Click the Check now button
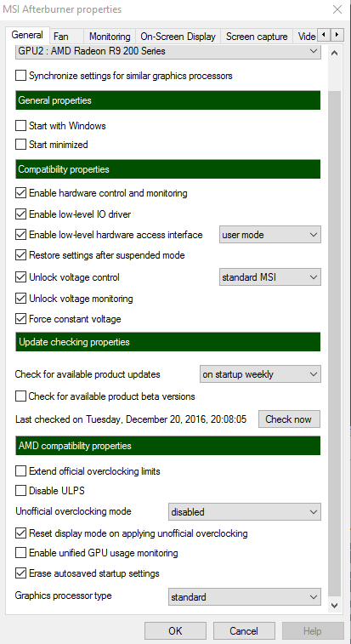Screen dimensions: 351x644 (x=289, y=419)
